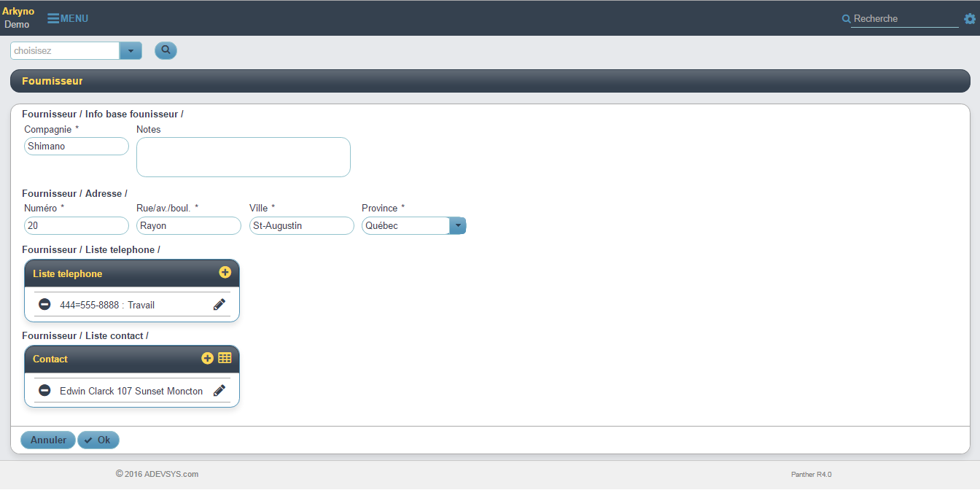Open the 'choisisez' dropdown arrow
The width and height of the screenshot is (980, 490).
pyautogui.click(x=131, y=51)
